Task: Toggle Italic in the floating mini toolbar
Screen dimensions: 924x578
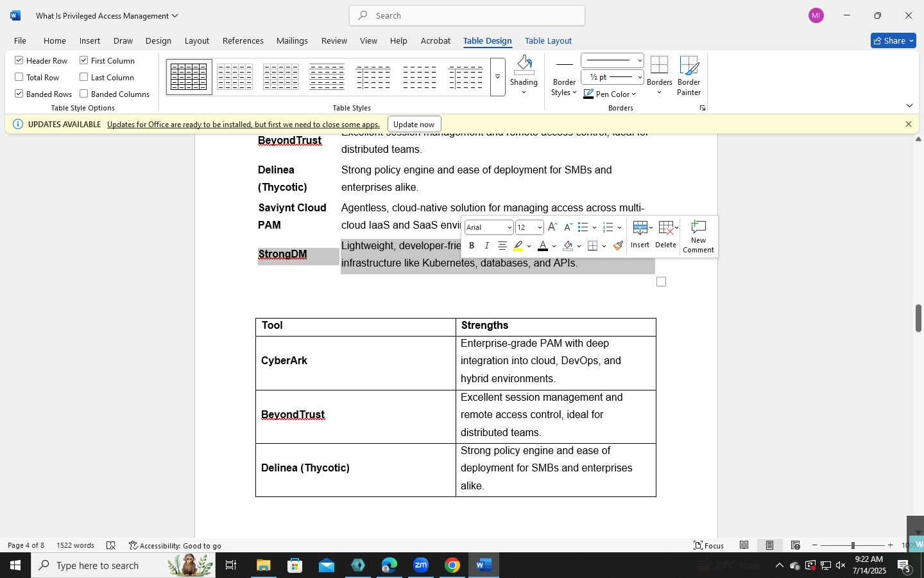Action: pyautogui.click(x=486, y=246)
